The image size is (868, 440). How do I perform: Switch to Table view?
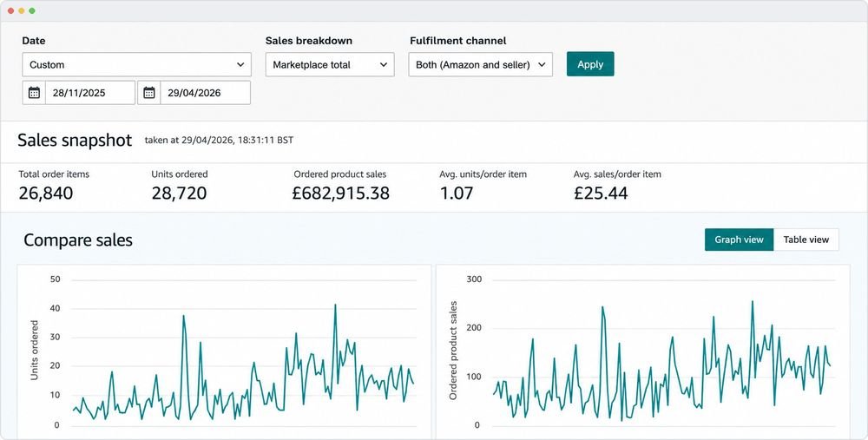(806, 240)
